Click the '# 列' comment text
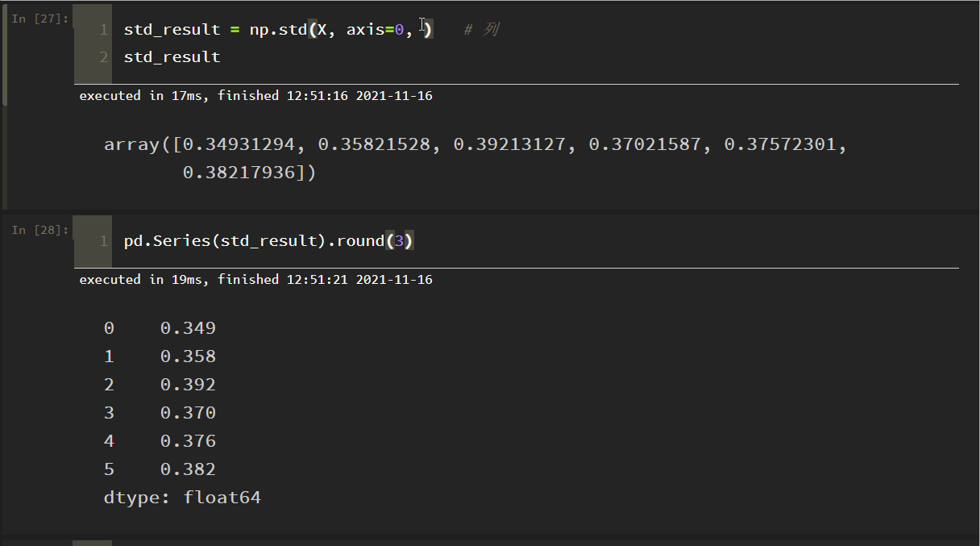Viewport: 980px width, 546px height. (482, 30)
